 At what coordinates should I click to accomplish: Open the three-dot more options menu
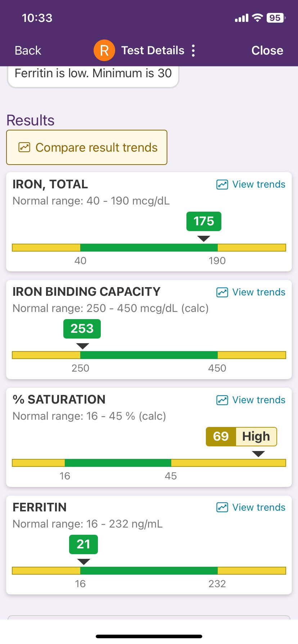[x=193, y=51]
